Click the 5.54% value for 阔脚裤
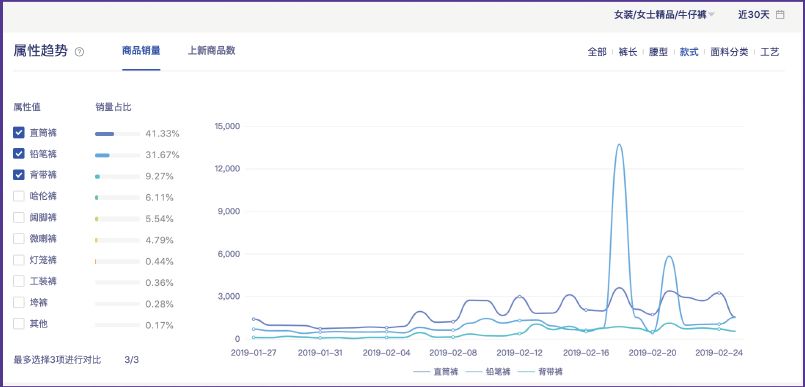 pyautogui.click(x=159, y=219)
